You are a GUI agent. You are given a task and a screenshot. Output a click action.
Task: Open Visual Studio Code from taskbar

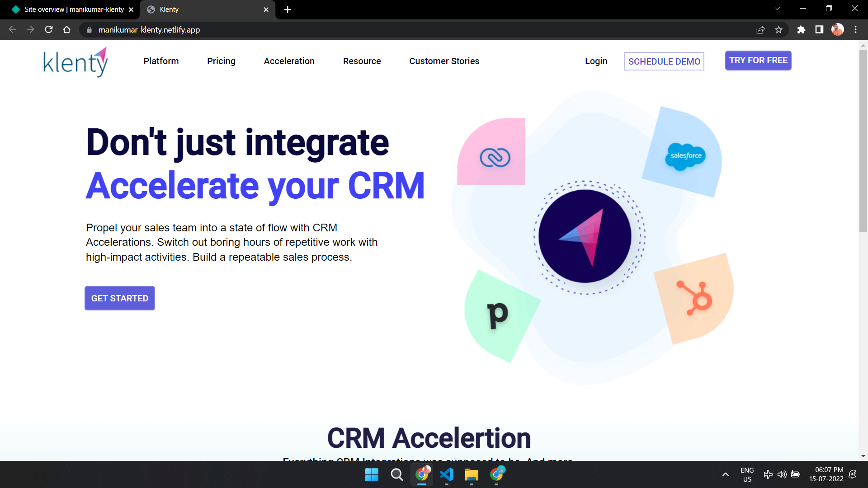[446, 474]
